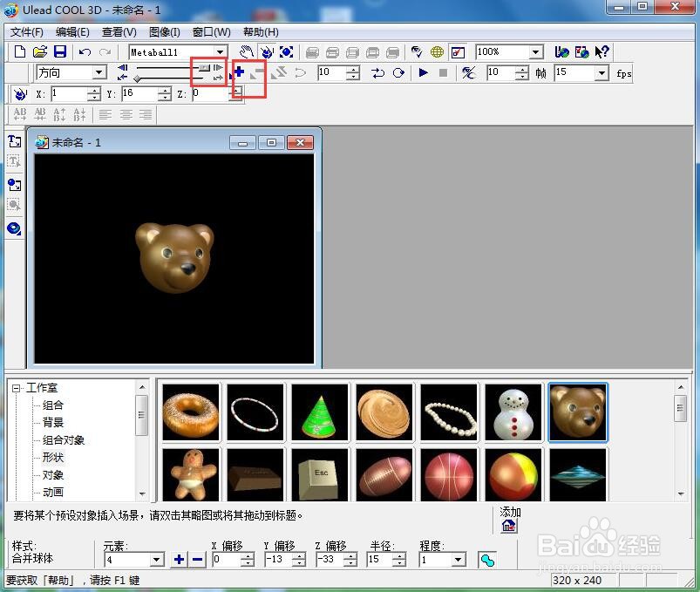Click the merge balls icon beside 程度

tap(486, 560)
